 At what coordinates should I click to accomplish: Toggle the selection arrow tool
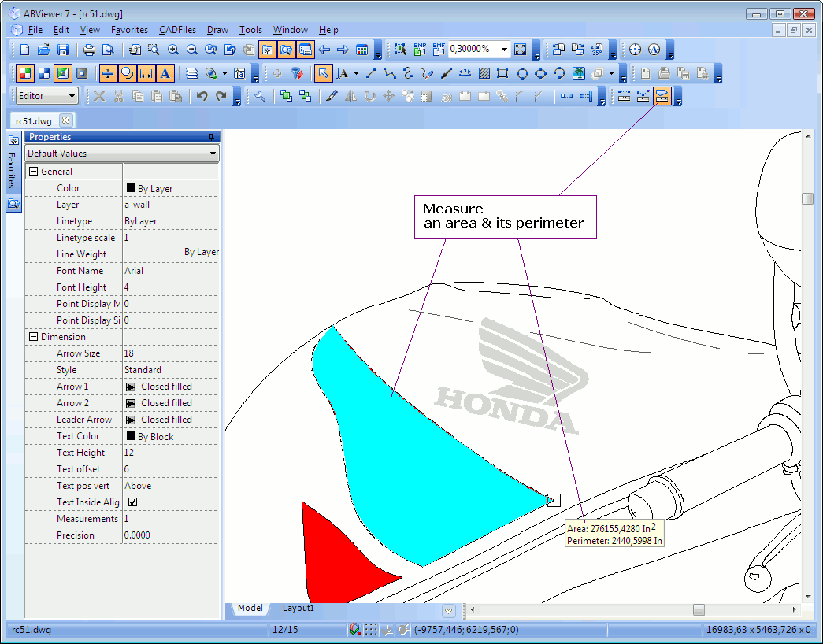click(324, 73)
